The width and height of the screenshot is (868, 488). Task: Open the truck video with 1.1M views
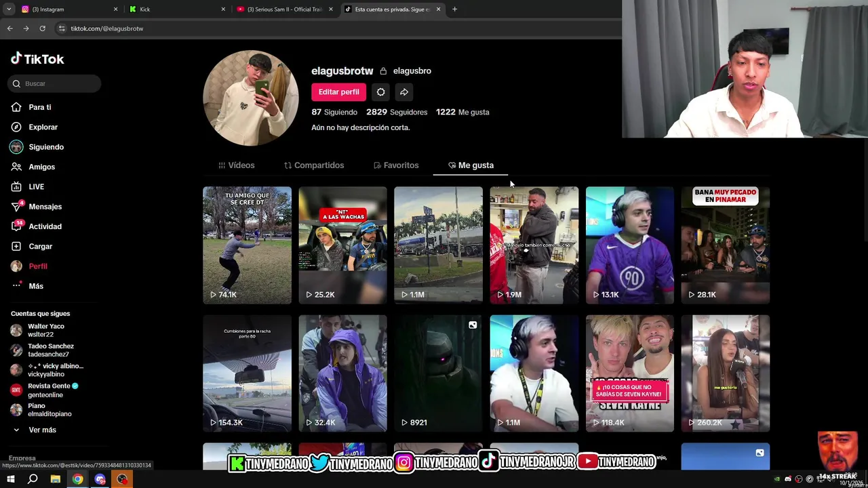(x=438, y=245)
